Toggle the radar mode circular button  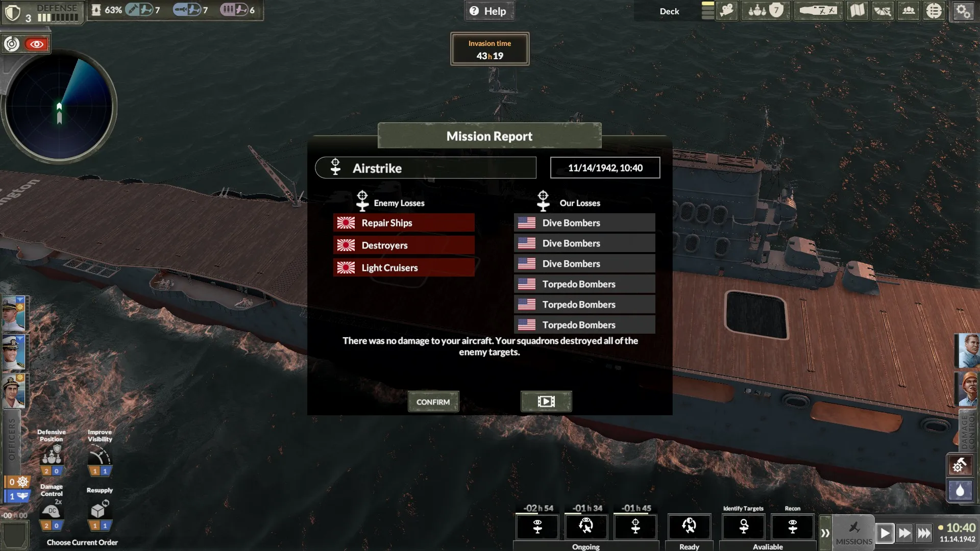point(12,44)
